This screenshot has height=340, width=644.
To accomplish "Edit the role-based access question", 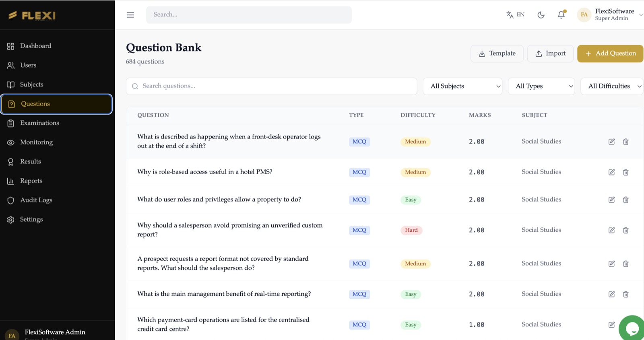I will click(x=611, y=172).
